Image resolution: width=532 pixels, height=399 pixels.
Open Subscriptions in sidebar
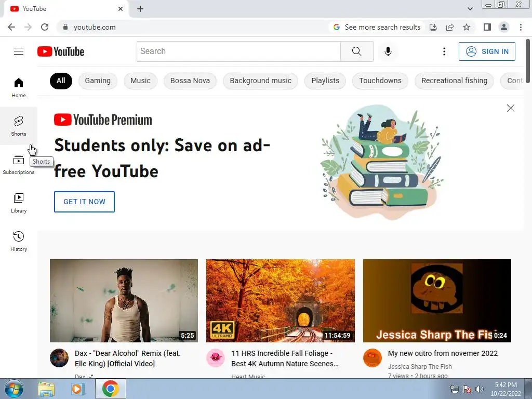click(19, 165)
